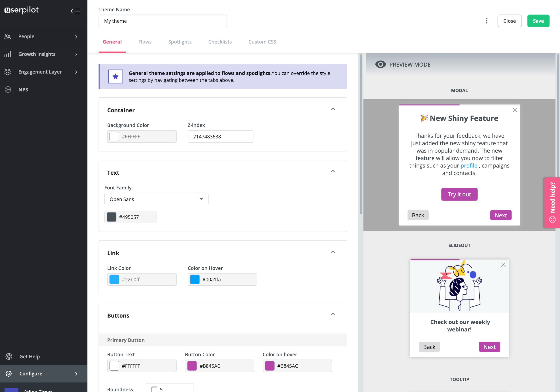This screenshot has width=560, height=392.
Task: Click the People section icon
Action: [7, 36]
